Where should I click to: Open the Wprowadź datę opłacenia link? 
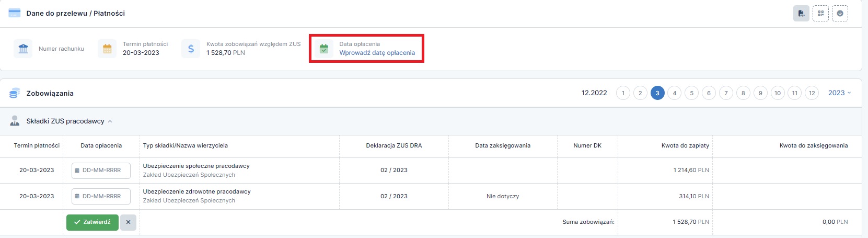377,53
